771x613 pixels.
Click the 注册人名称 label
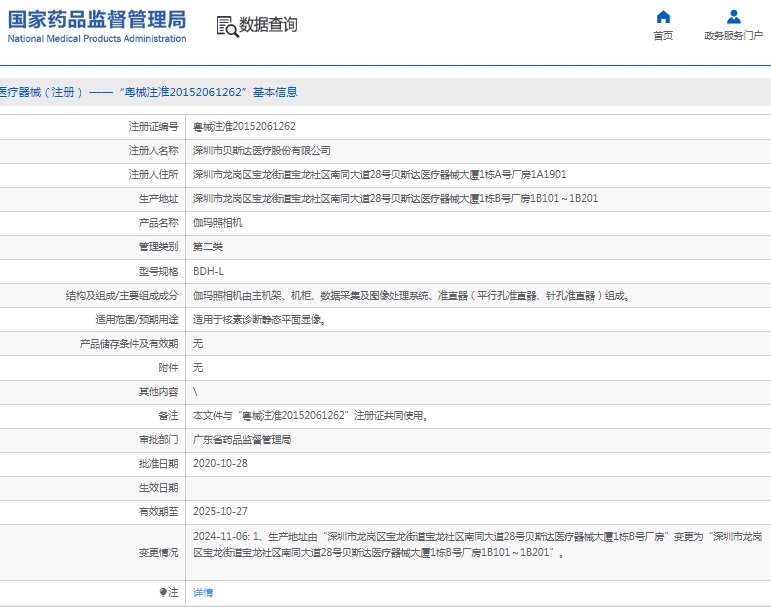(153, 150)
